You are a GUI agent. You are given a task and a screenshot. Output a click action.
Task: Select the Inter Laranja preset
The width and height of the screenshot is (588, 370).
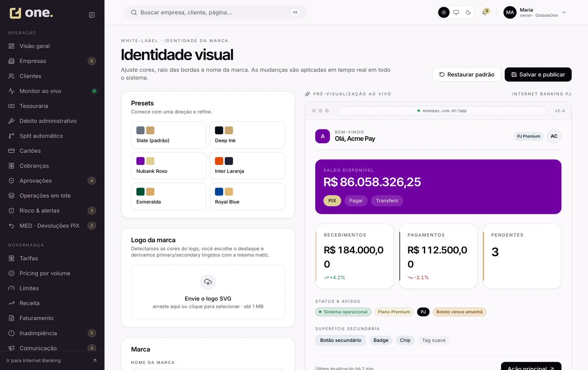(x=247, y=166)
